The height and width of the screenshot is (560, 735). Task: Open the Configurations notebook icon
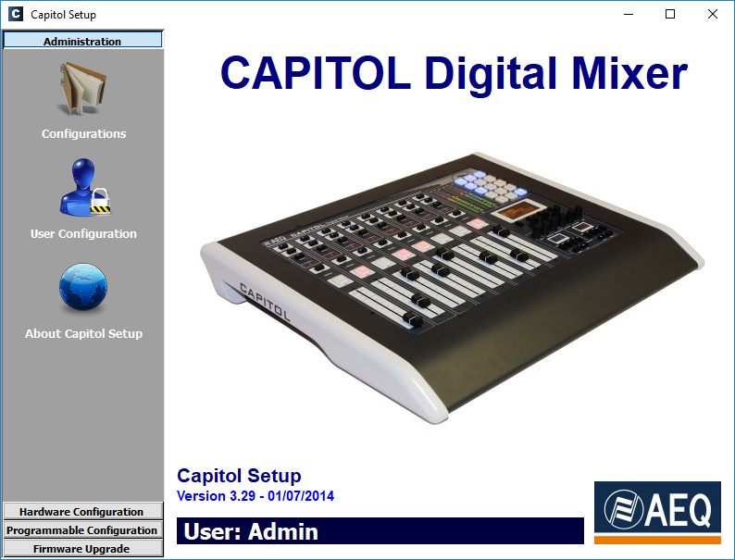[83, 89]
